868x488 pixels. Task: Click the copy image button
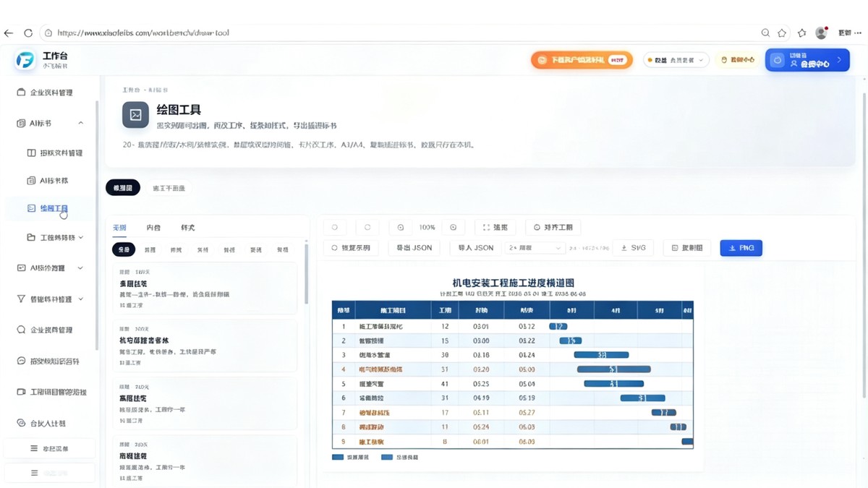tap(687, 248)
